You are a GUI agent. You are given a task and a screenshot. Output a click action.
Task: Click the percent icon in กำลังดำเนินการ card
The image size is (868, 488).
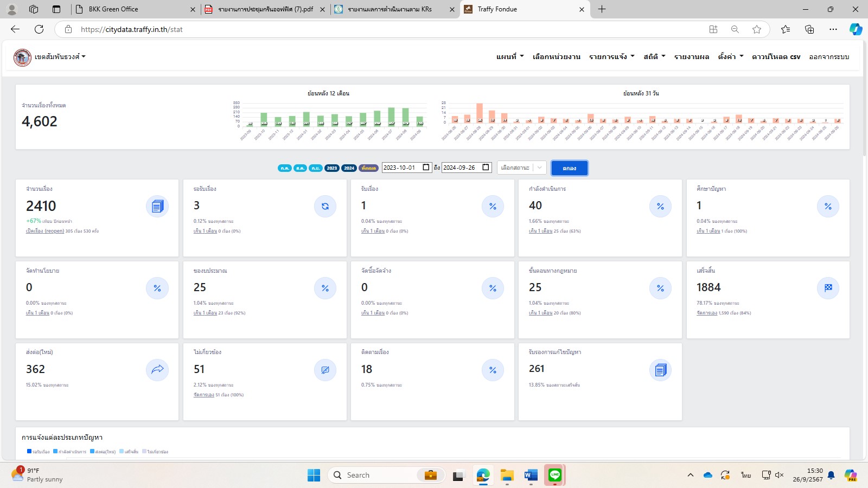660,207
